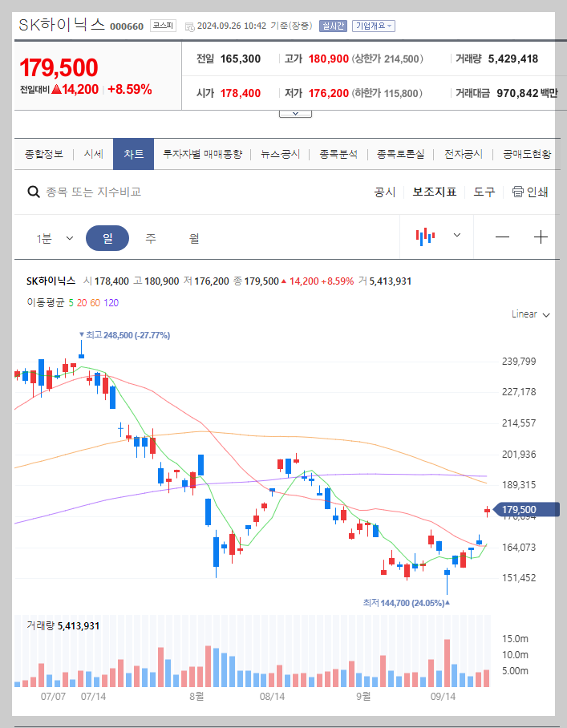567x728 pixels.
Task: Toggle the 월 monthly chart view
Action: coord(196,237)
